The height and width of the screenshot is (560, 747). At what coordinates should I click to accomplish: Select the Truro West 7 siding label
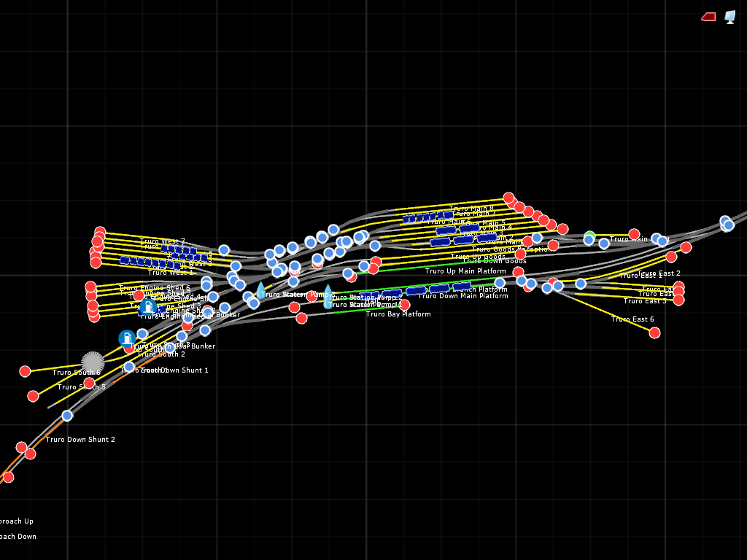coord(163,241)
